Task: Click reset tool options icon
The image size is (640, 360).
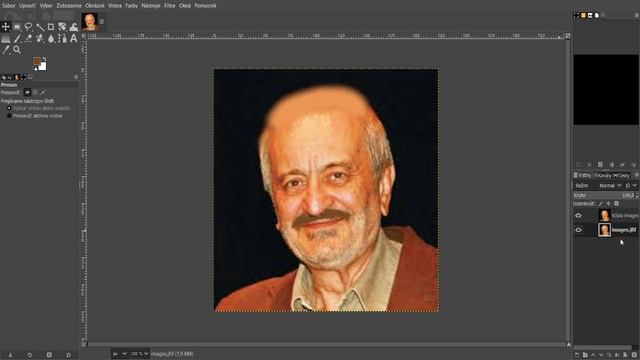Action: point(68,355)
